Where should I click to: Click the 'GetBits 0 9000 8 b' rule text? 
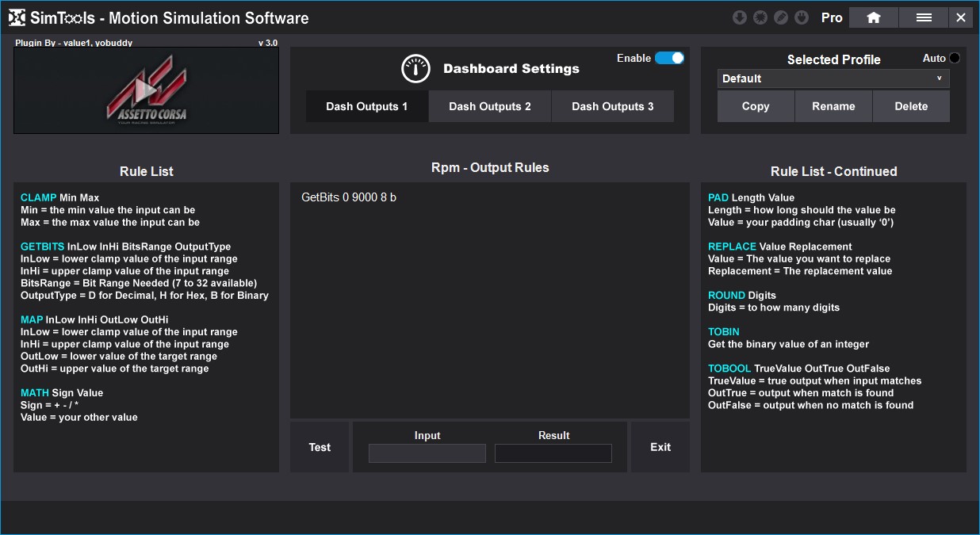pyautogui.click(x=349, y=197)
